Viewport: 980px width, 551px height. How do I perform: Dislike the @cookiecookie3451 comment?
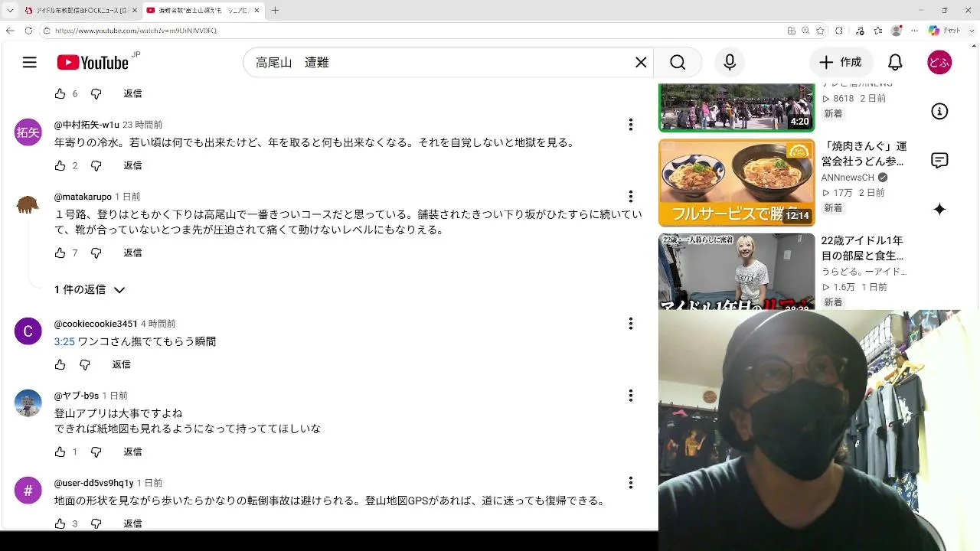click(x=85, y=364)
